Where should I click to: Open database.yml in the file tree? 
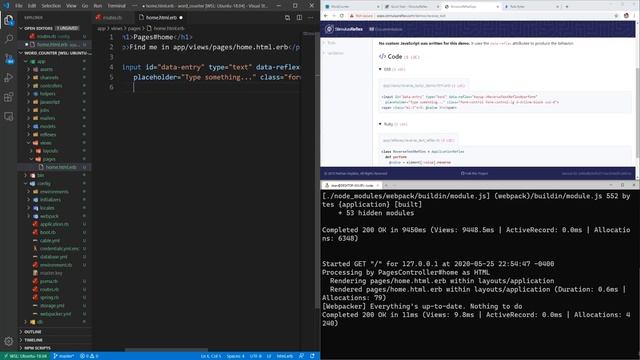click(x=55, y=257)
